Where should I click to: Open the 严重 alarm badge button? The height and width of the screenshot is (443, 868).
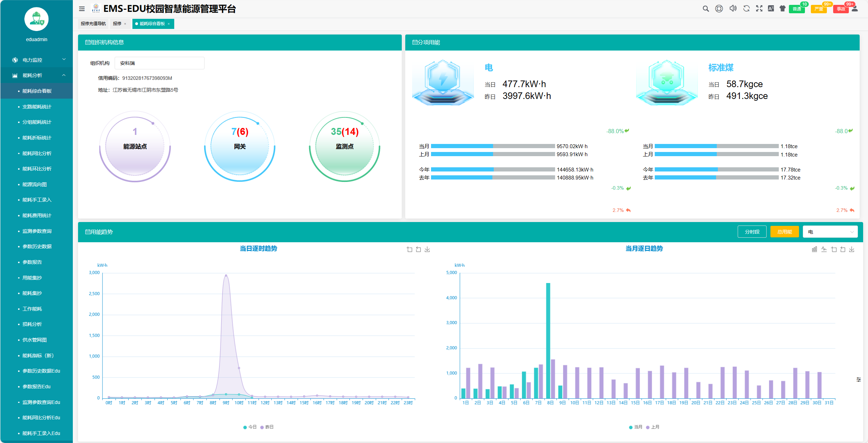(819, 9)
